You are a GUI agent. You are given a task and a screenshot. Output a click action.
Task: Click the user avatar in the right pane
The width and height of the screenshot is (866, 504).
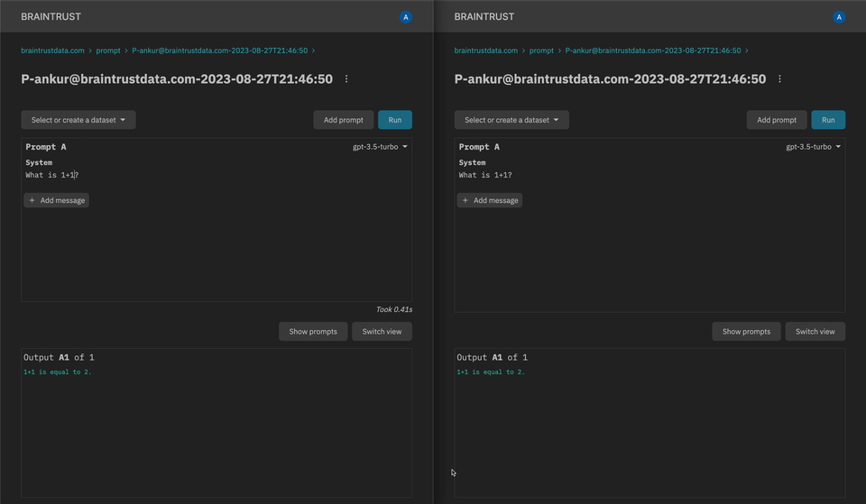click(x=839, y=17)
